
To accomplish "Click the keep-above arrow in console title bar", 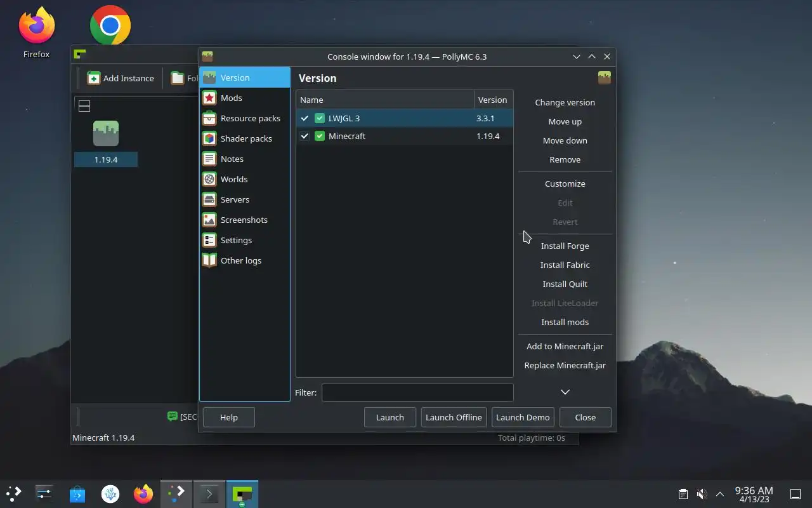I will click(592, 57).
